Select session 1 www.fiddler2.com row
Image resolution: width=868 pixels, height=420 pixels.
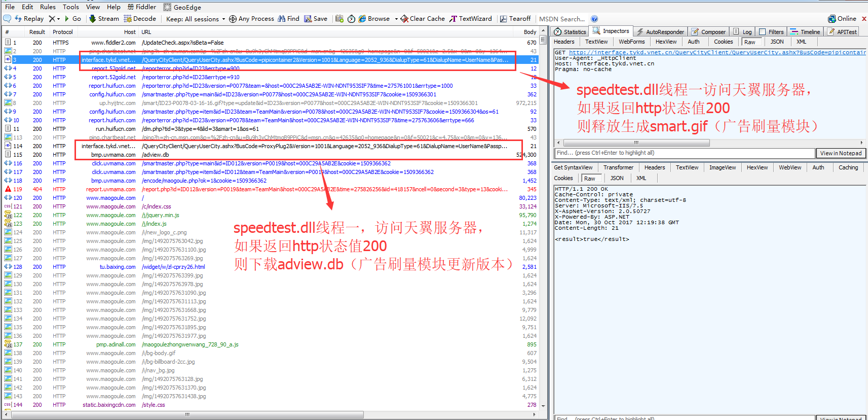(x=271, y=43)
